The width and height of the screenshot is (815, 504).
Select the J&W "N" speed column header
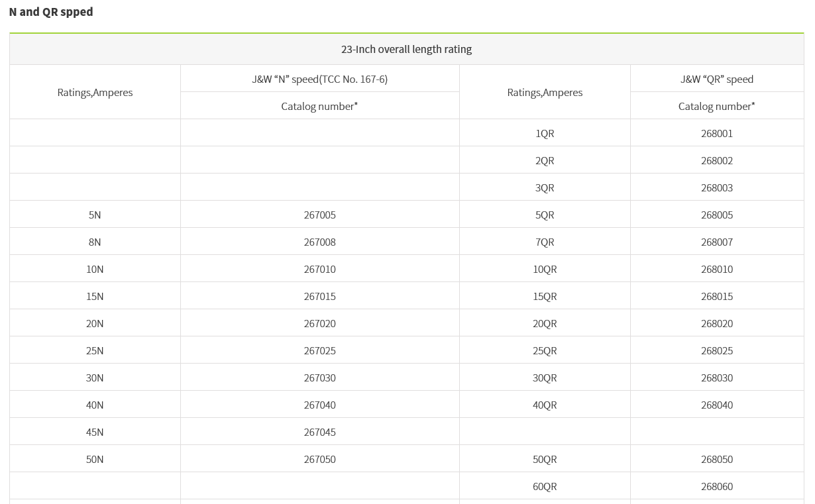319,79
